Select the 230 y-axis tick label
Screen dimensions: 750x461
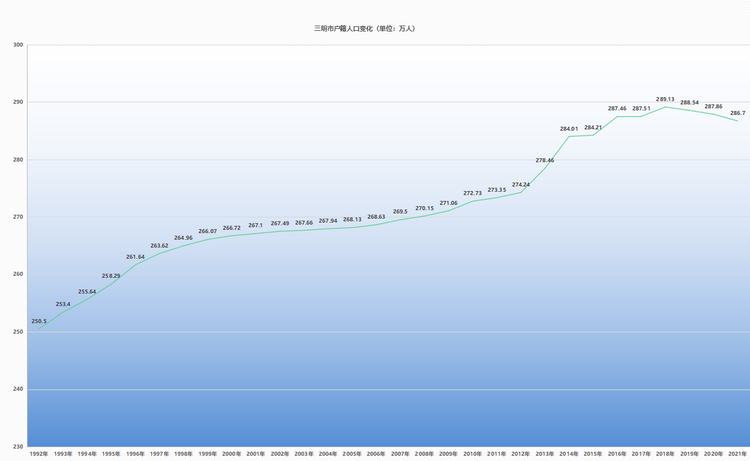tap(18, 446)
